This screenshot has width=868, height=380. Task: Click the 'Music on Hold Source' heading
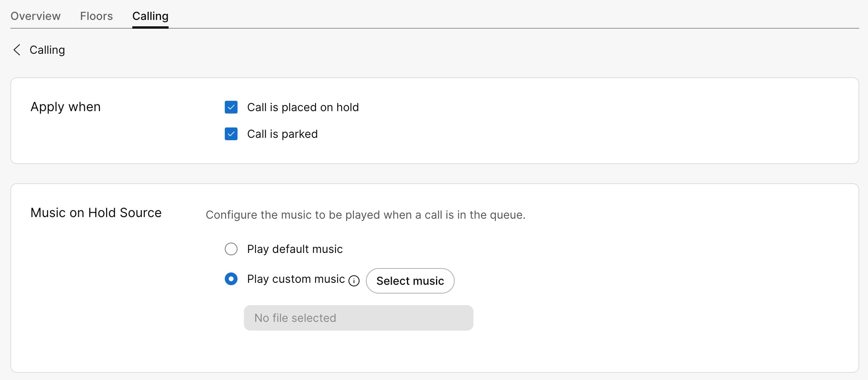(x=96, y=213)
